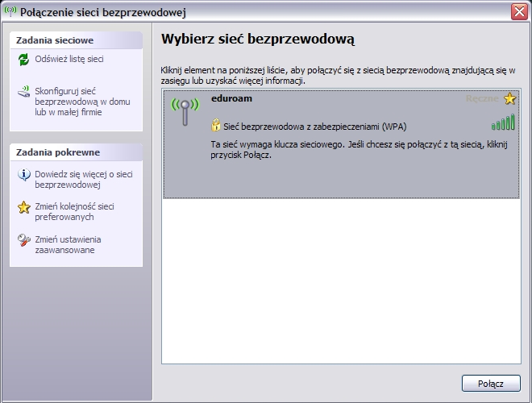This screenshot has width=532, height=403.
Task: Click the blue information icon
Action: pyautogui.click(x=23, y=174)
